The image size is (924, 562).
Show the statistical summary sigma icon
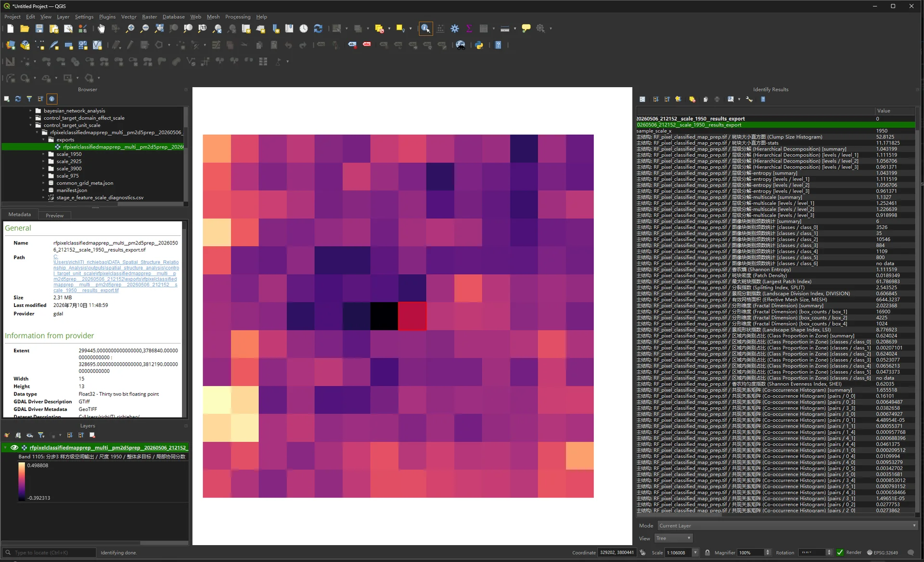[469, 29]
